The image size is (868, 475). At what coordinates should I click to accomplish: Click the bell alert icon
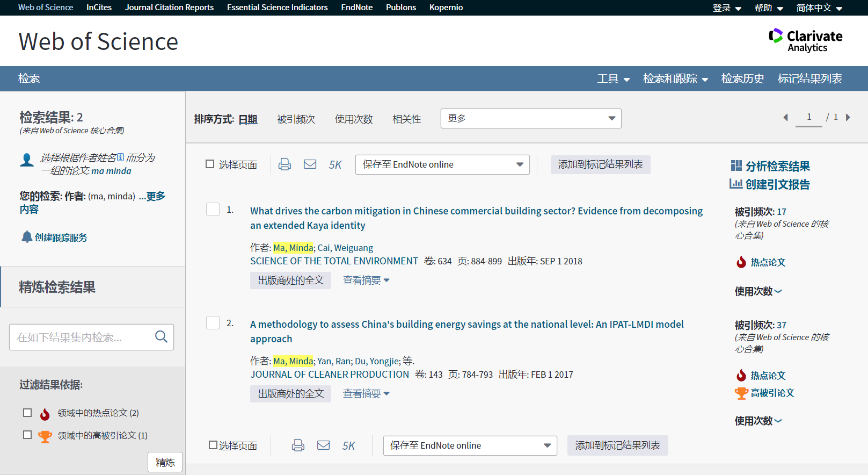click(27, 236)
